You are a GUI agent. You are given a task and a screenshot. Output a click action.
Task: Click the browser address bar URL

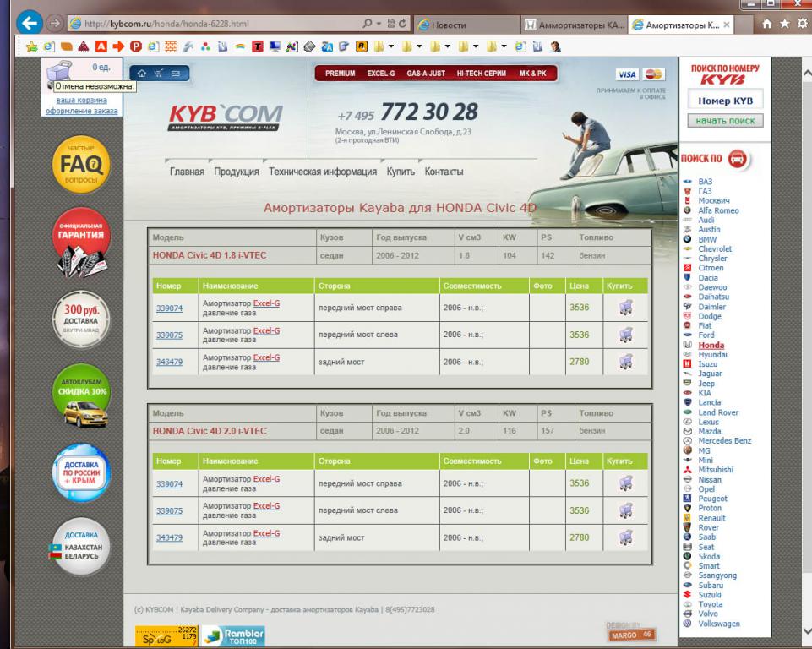[x=166, y=24]
